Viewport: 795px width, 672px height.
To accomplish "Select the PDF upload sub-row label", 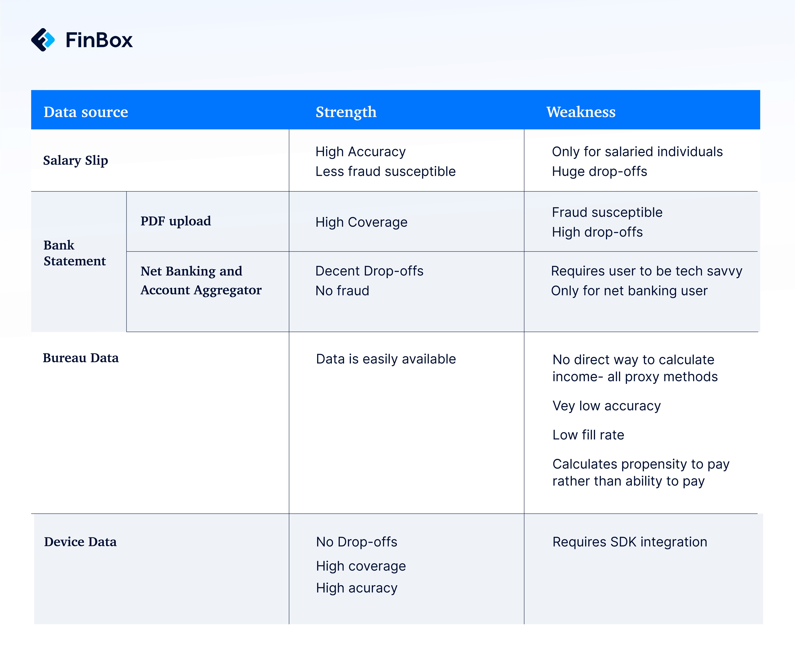I will tap(176, 221).
